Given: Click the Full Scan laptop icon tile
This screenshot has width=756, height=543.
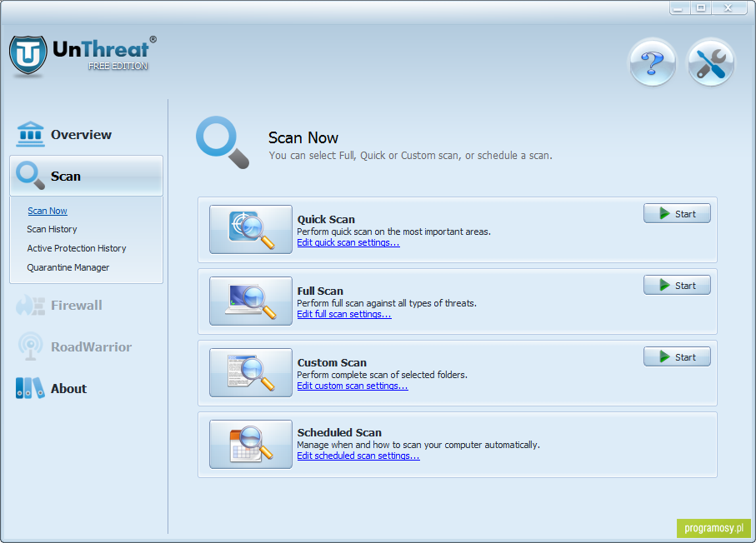Looking at the screenshot, I should 251,301.
